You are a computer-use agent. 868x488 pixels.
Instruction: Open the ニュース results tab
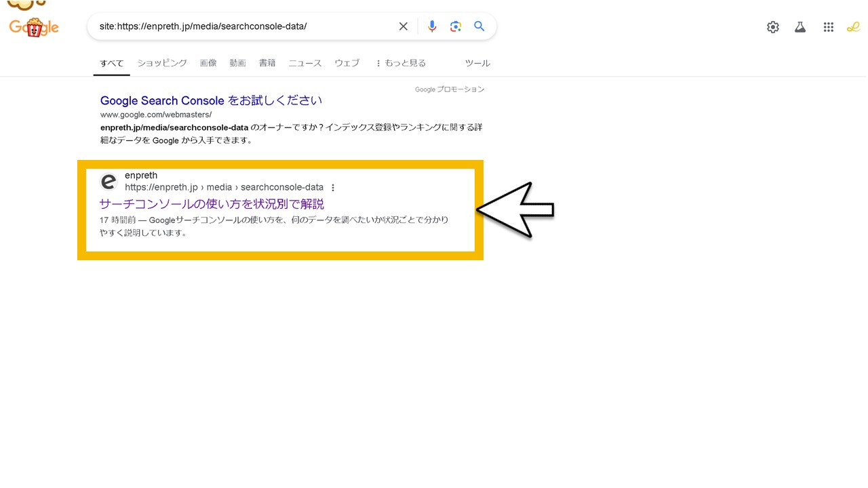(304, 62)
